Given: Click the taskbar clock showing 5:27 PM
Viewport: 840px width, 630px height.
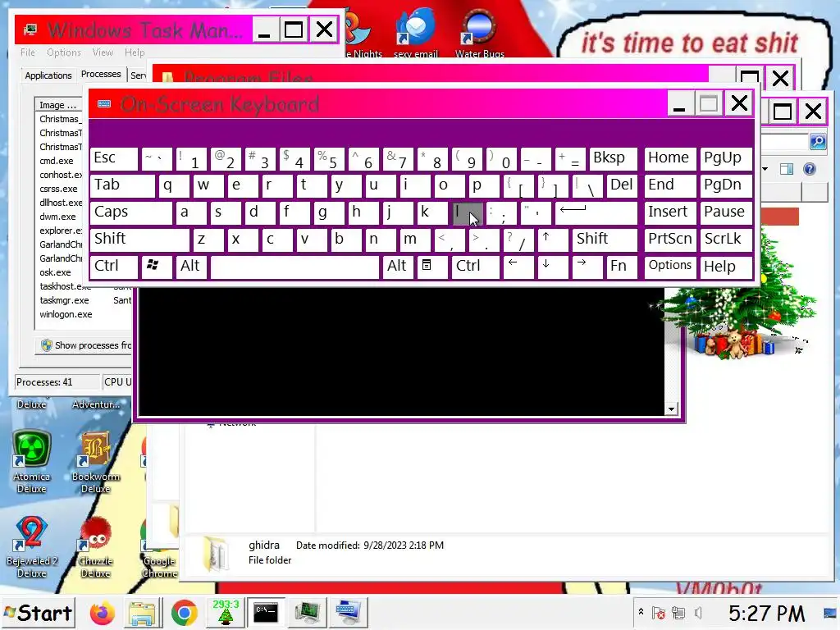Looking at the screenshot, I should click(x=766, y=613).
